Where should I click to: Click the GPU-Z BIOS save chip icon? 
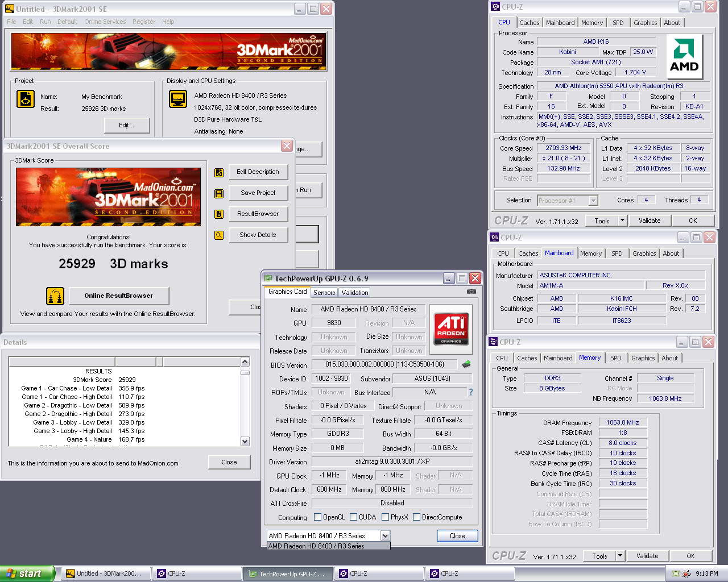[x=466, y=364]
